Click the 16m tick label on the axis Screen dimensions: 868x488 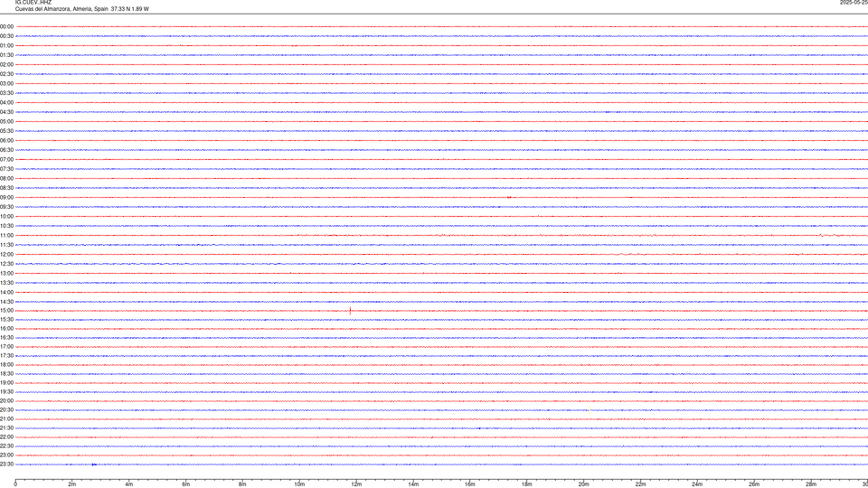(x=470, y=484)
